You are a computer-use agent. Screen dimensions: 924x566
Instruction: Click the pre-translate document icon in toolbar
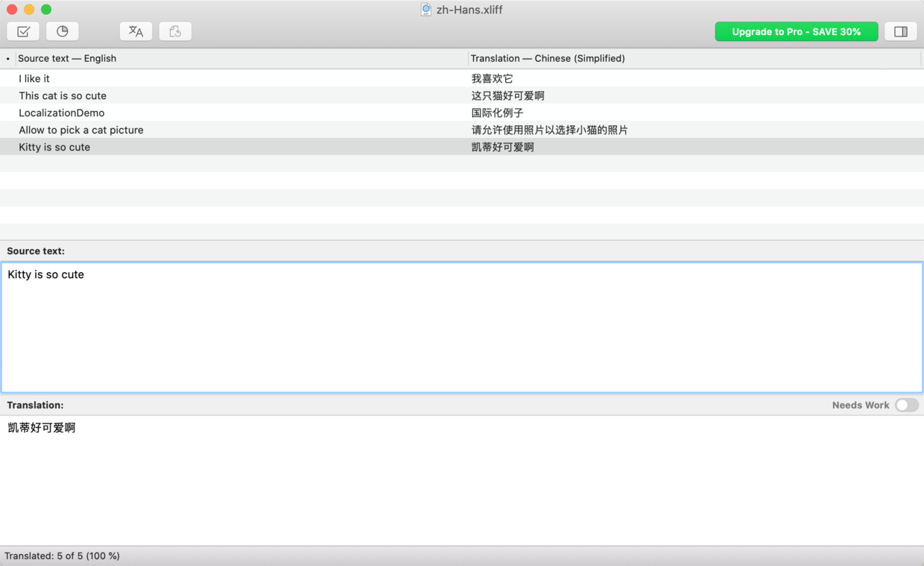point(175,31)
